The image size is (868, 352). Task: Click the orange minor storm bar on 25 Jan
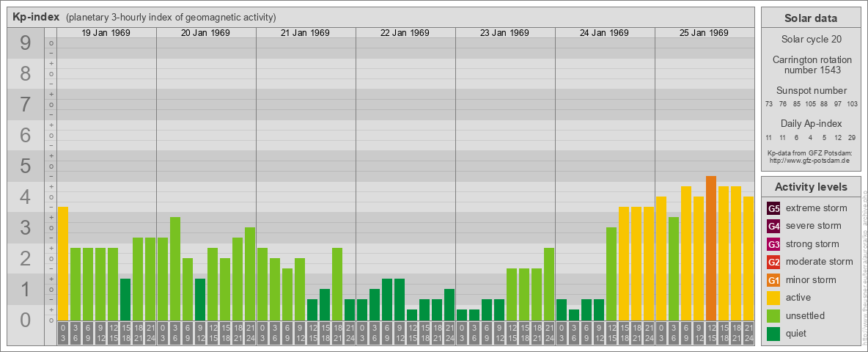tap(711, 248)
